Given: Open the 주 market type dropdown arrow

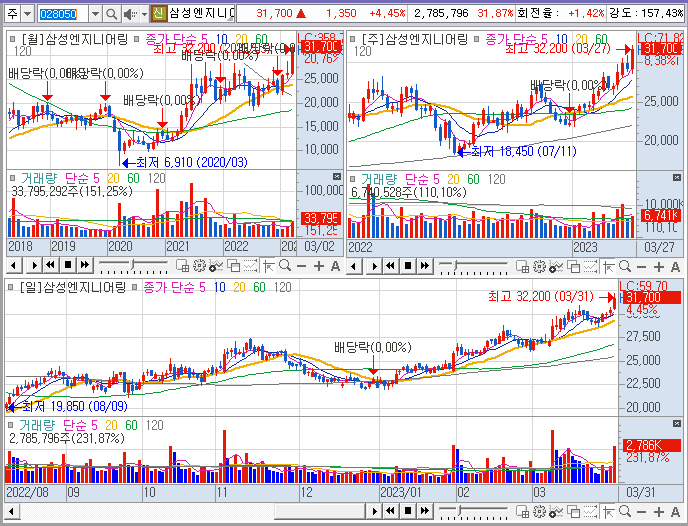Looking at the screenshot, I should coord(27,14).
